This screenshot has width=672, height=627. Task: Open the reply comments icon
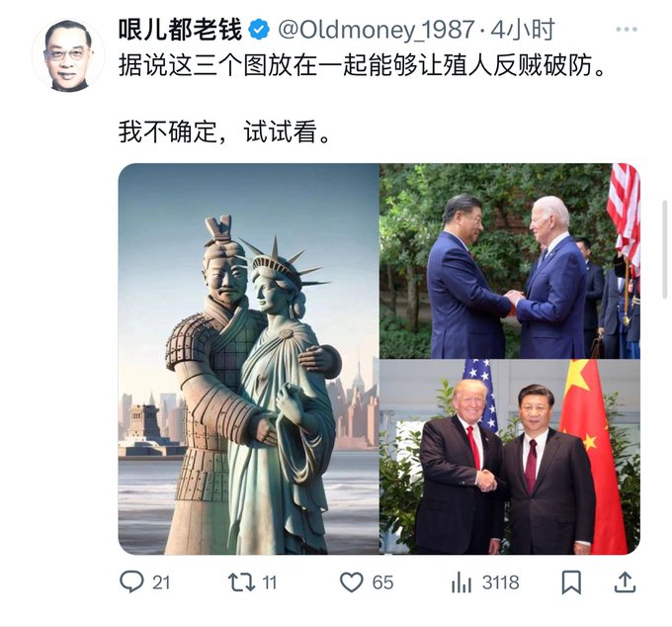point(131,582)
